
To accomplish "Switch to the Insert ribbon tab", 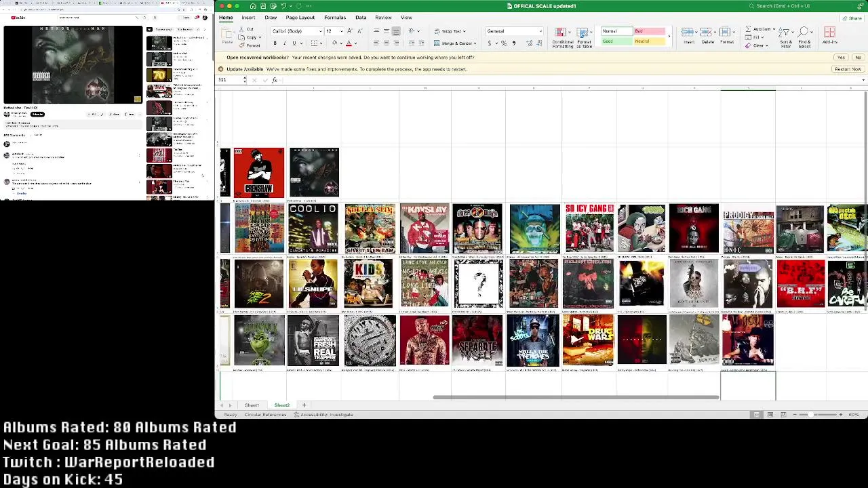I will click(x=248, y=18).
